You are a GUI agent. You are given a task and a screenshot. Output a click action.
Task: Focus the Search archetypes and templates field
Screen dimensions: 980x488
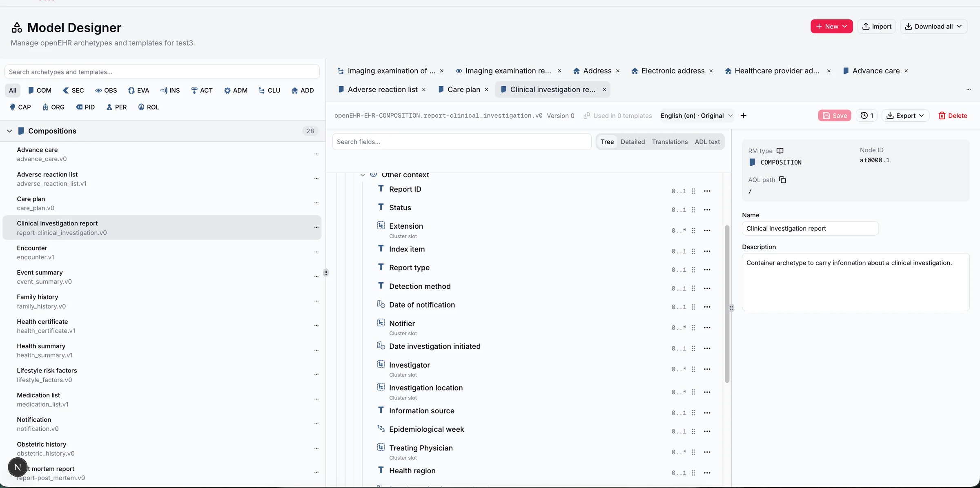[x=162, y=72]
